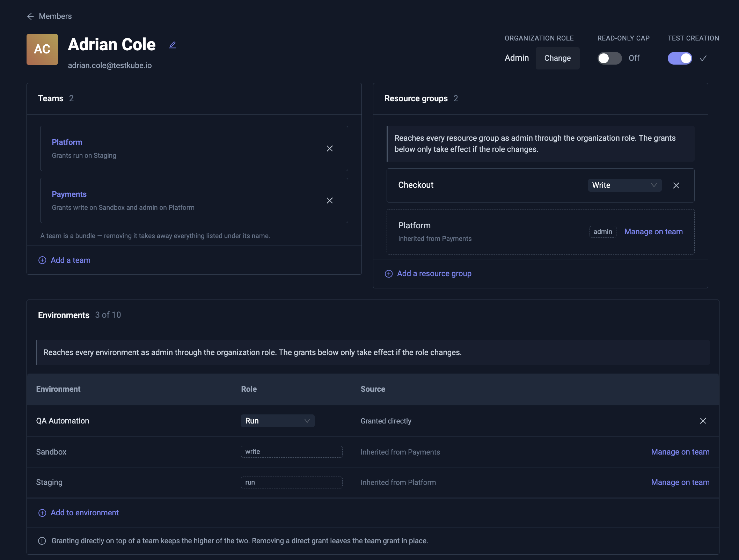Disable the Test Creation switch

680,58
